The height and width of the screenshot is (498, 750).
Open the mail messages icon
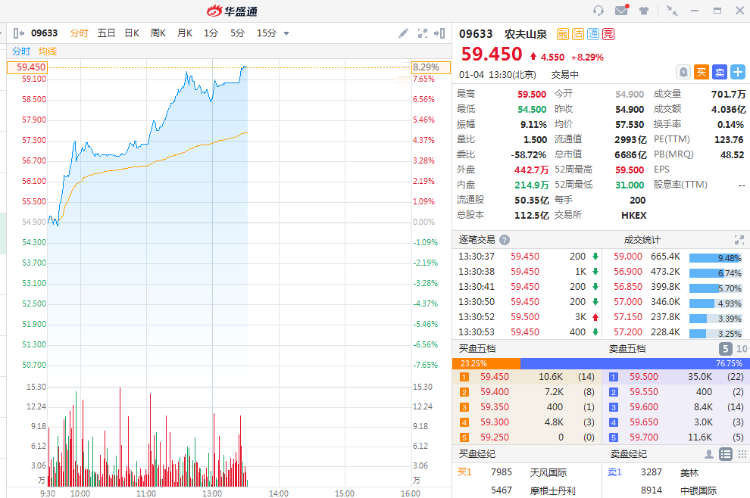tap(621, 10)
